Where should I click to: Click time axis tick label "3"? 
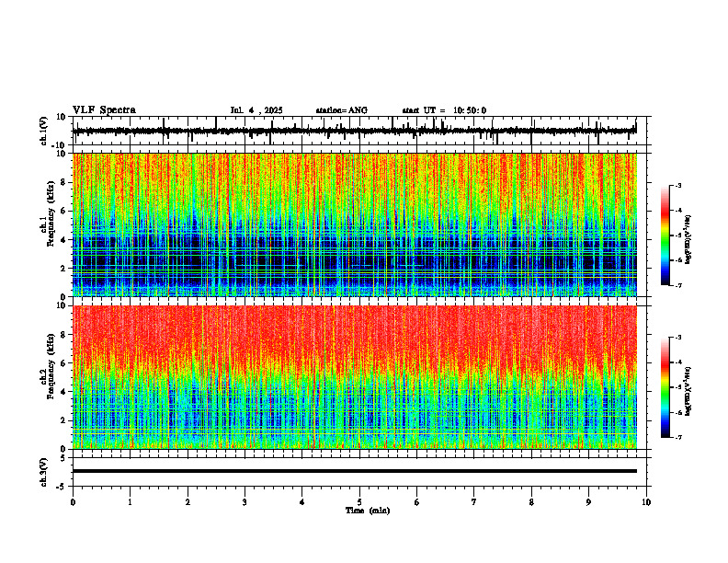tap(245, 502)
